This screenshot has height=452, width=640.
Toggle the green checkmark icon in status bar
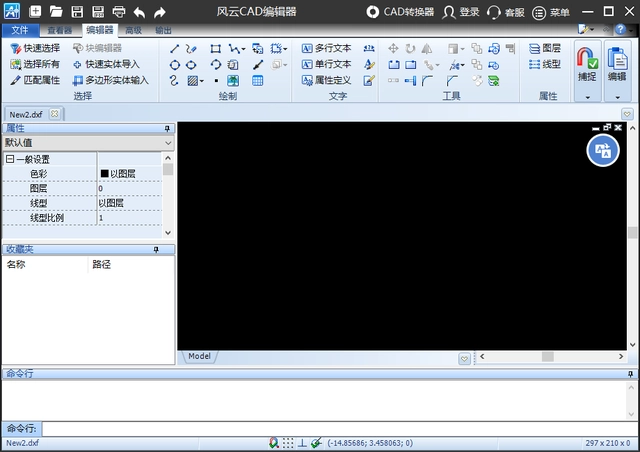click(316, 443)
